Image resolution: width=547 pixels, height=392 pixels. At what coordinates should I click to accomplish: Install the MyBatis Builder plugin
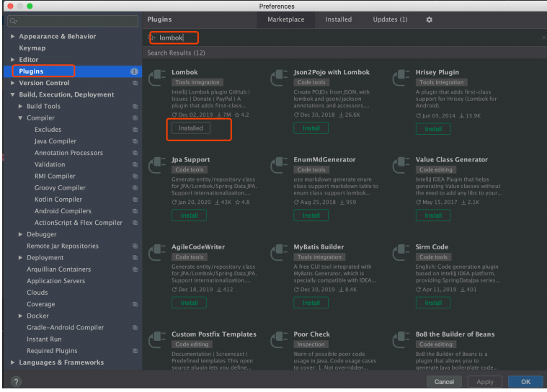pyautogui.click(x=311, y=303)
